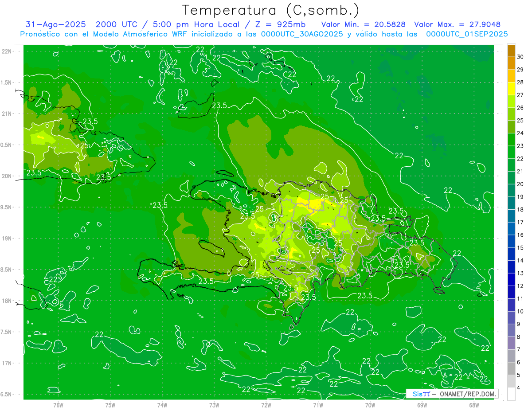Click the green legend swatch between 22 and 23

[512, 153]
